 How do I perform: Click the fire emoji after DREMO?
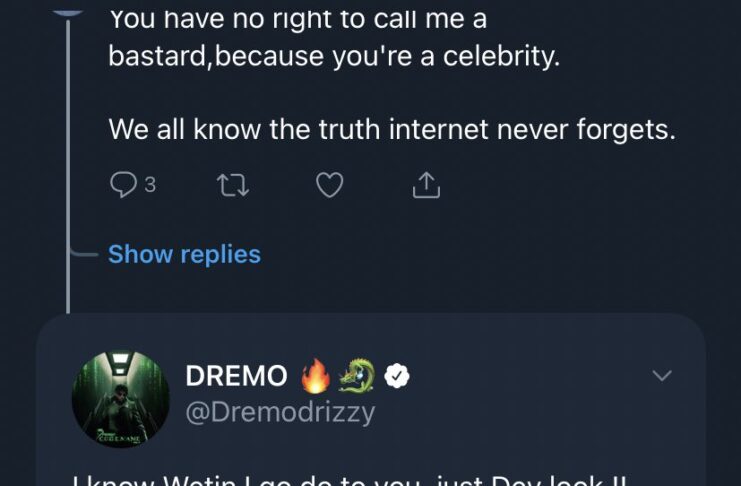(315, 376)
